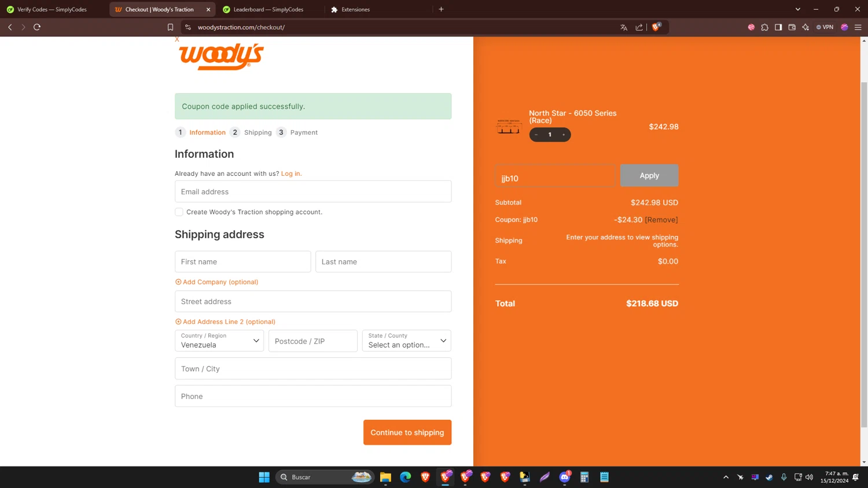The height and width of the screenshot is (488, 868).
Task: Click the browser back arrow
Action: pyautogui.click(x=10, y=27)
